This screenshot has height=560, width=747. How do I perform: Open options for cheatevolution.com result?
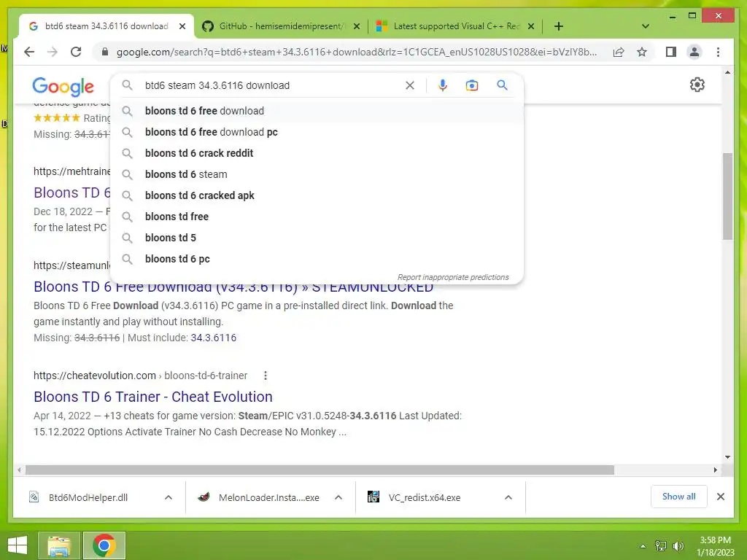click(x=266, y=376)
